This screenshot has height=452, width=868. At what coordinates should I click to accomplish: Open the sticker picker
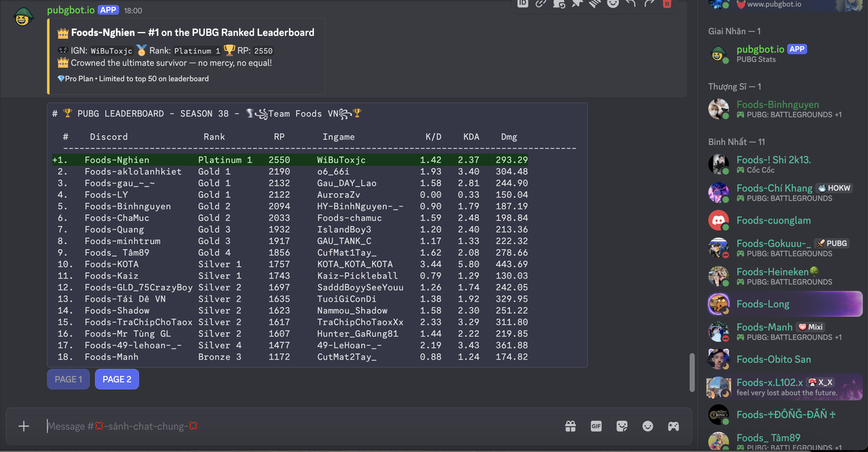pyautogui.click(x=622, y=426)
